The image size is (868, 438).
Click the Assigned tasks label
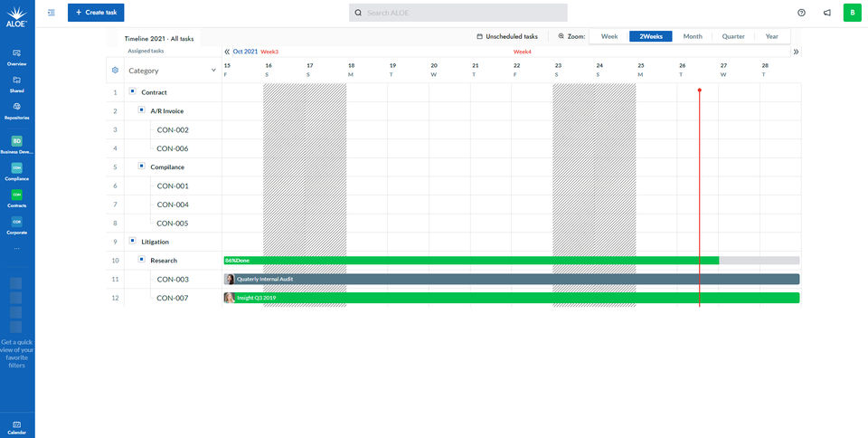(146, 51)
